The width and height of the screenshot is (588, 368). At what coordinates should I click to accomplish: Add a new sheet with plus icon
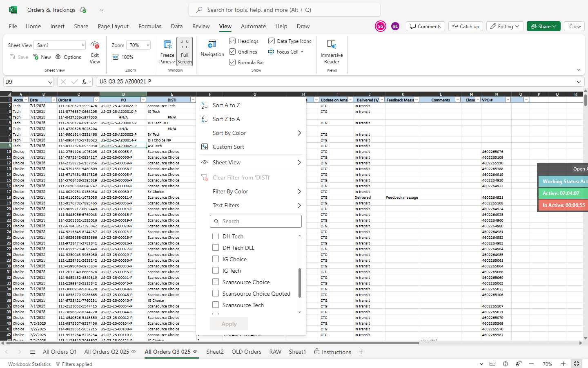[x=361, y=352]
